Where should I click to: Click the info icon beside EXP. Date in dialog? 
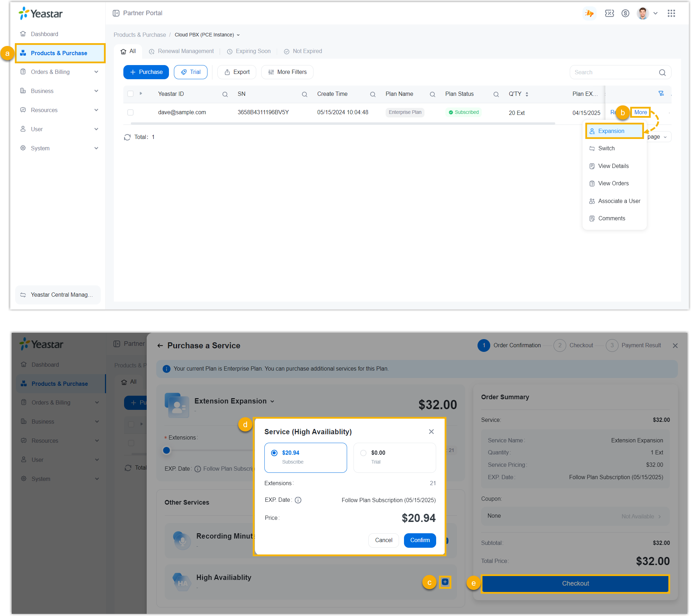[298, 500]
